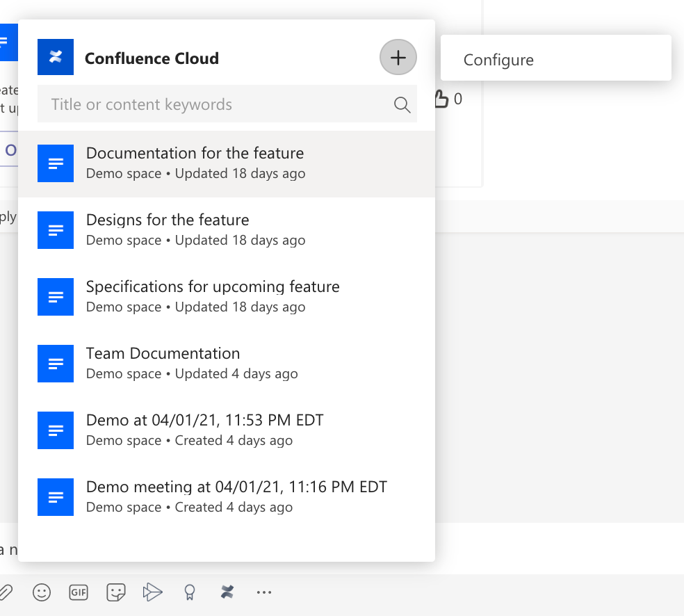Open the GIF picker
Screen dimensions: 684x616
pyautogui.click(x=79, y=592)
